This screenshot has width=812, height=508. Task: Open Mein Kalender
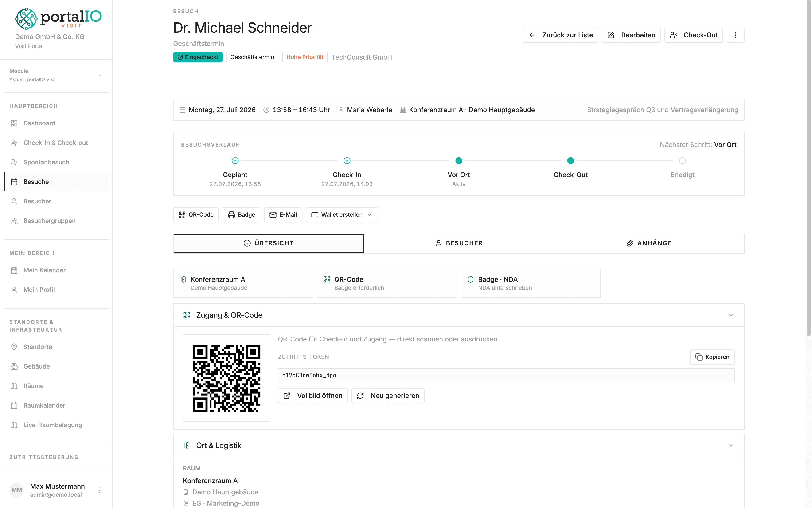pyautogui.click(x=56, y=270)
